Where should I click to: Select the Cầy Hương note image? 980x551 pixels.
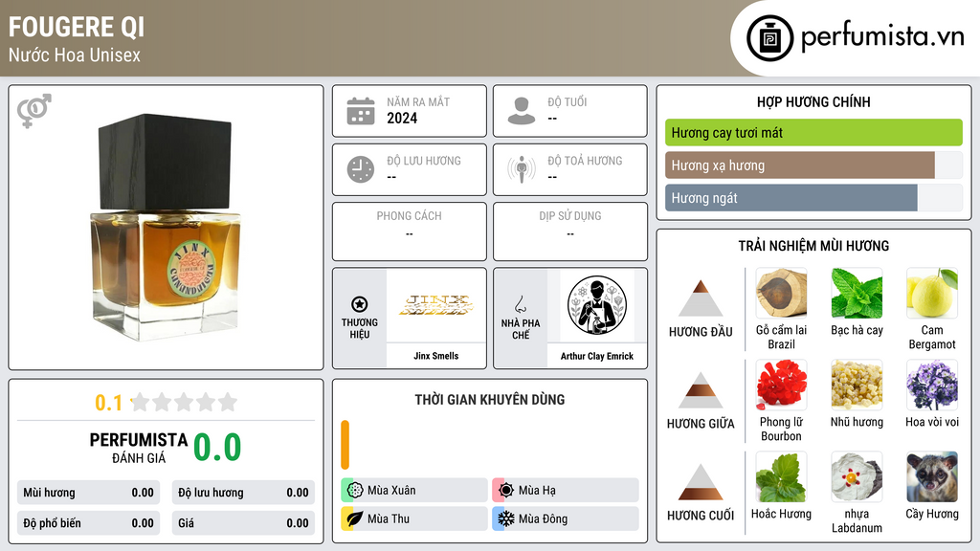932,476
